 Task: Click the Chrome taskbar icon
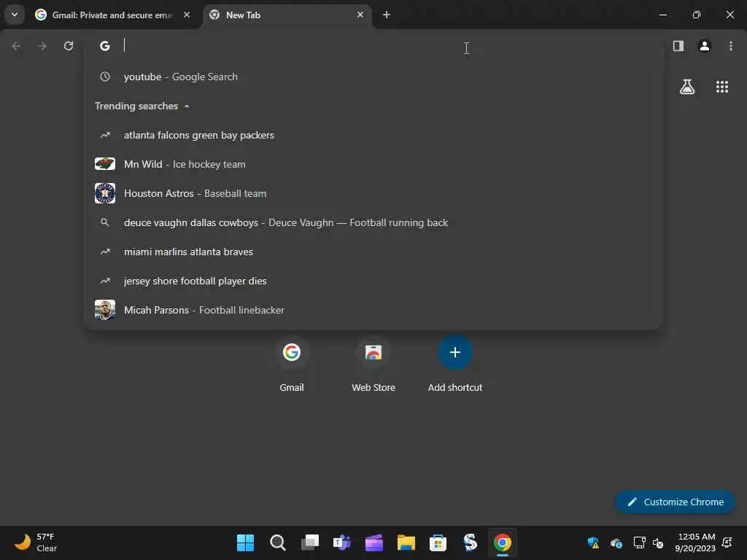click(x=502, y=542)
